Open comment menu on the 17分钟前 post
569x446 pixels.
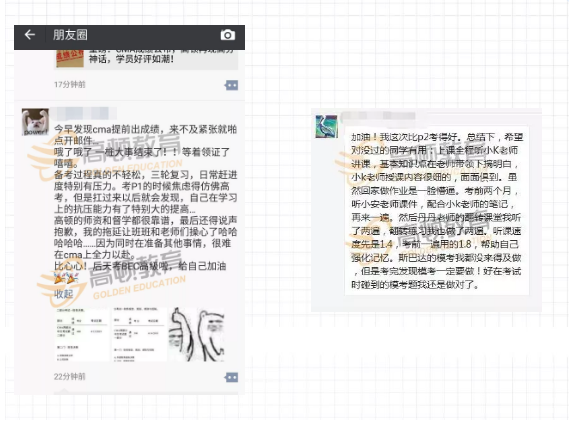pyautogui.click(x=231, y=85)
